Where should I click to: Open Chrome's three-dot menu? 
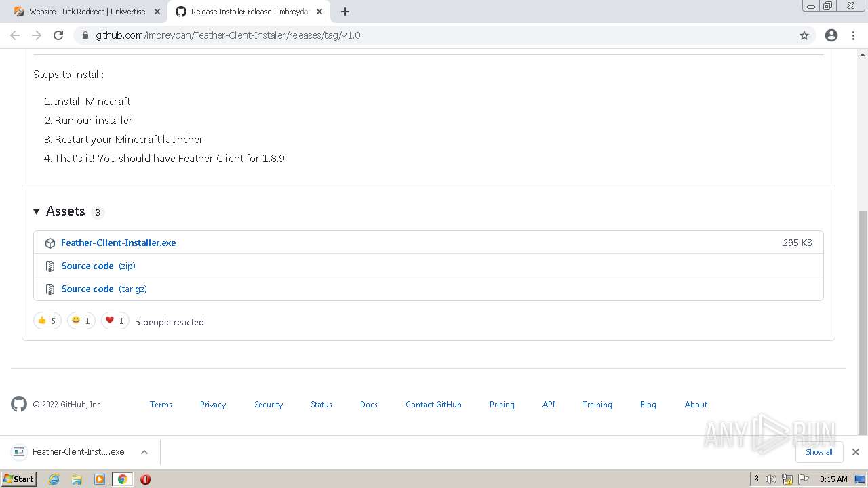click(854, 35)
